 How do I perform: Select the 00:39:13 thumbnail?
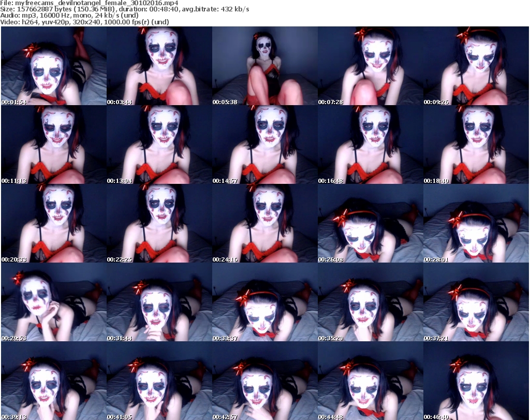pyautogui.click(x=53, y=381)
